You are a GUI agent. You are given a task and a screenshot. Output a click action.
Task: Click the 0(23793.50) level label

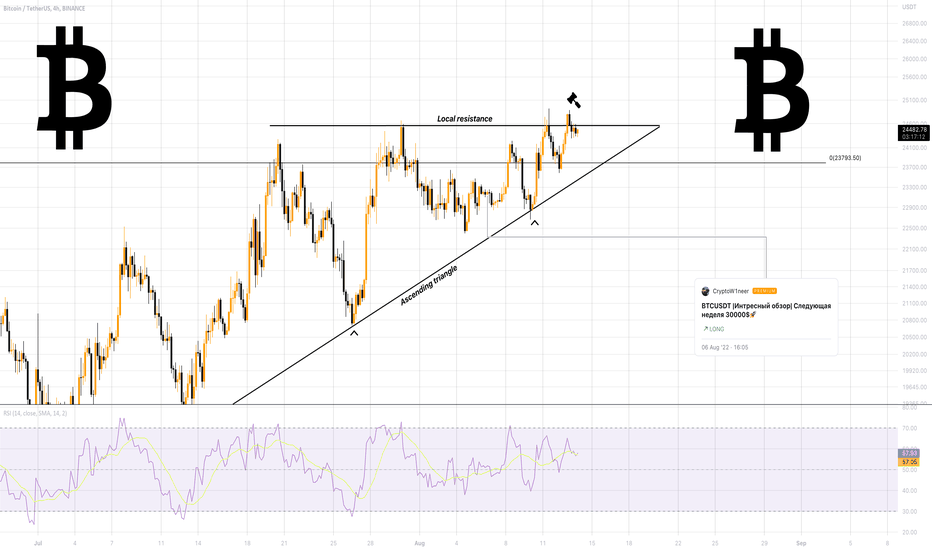click(845, 158)
